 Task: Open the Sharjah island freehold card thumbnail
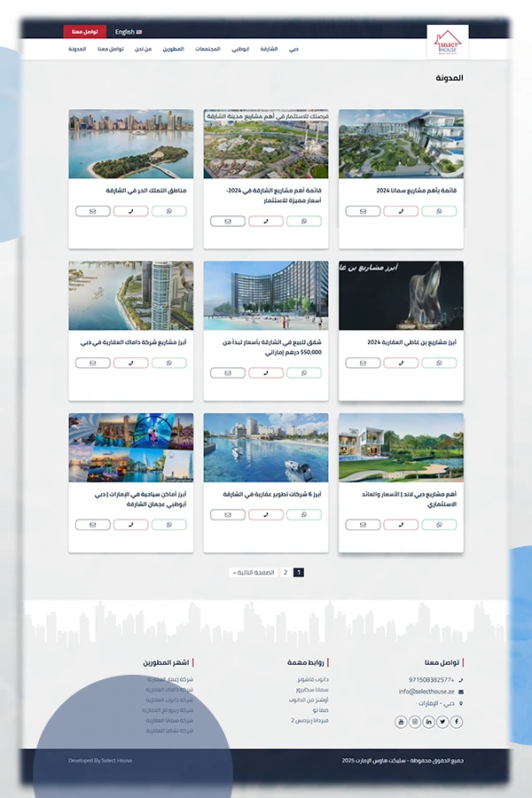point(131,144)
